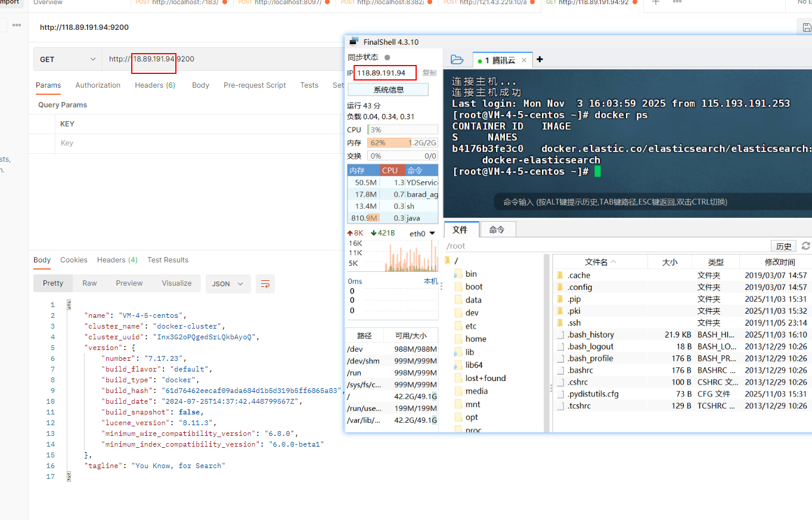Add new FinalShell session tab with plus
This screenshot has height=520, width=812.
point(540,60)
